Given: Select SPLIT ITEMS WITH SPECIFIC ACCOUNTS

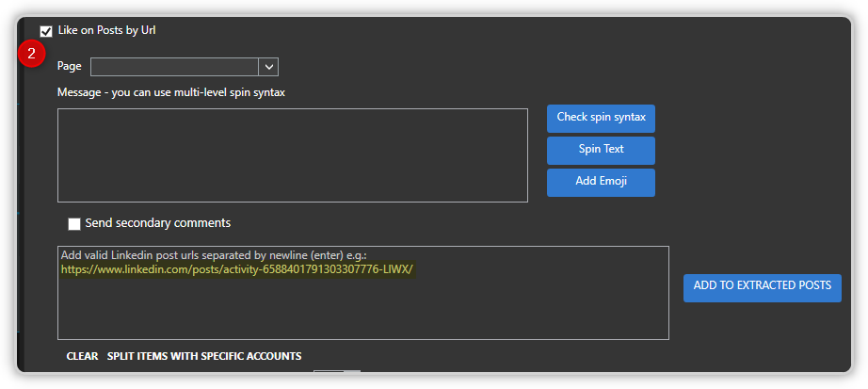Looking at the screenshot, I should pyautogui.click(x=204, y=356).
